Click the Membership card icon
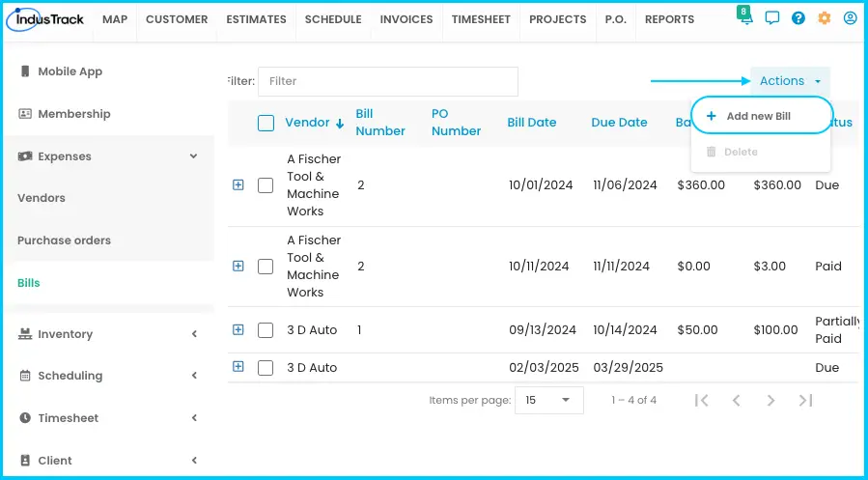868x480 pixels. [25, 114]
